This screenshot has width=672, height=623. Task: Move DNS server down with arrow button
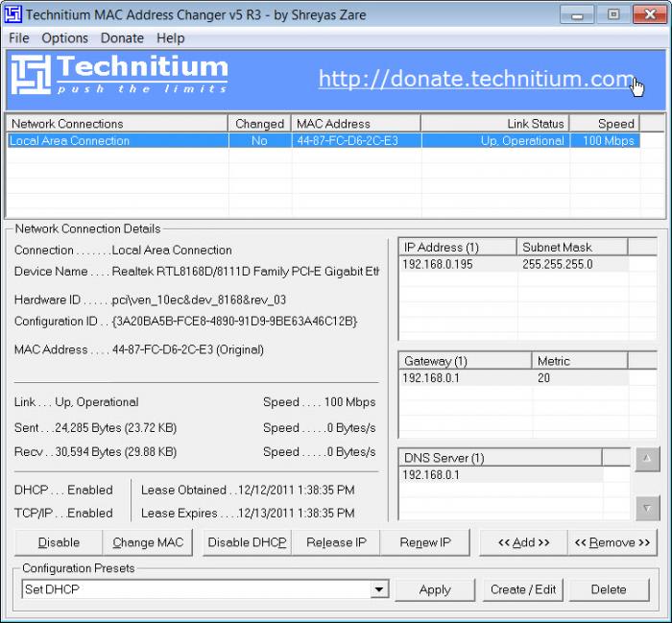pyautogui.click(x=647, y=508)
